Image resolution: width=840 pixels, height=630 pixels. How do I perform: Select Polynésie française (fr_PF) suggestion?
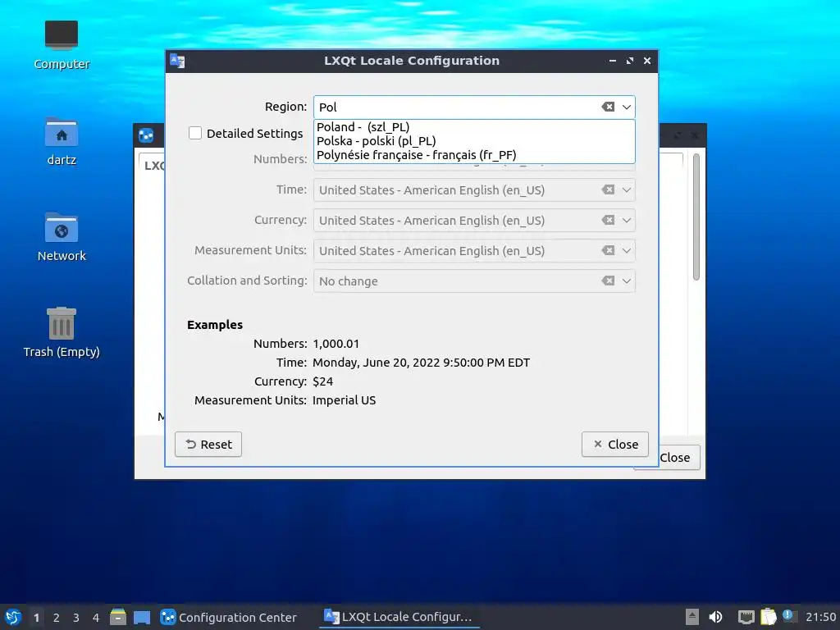pyautogui.click(x=474, y=155)
